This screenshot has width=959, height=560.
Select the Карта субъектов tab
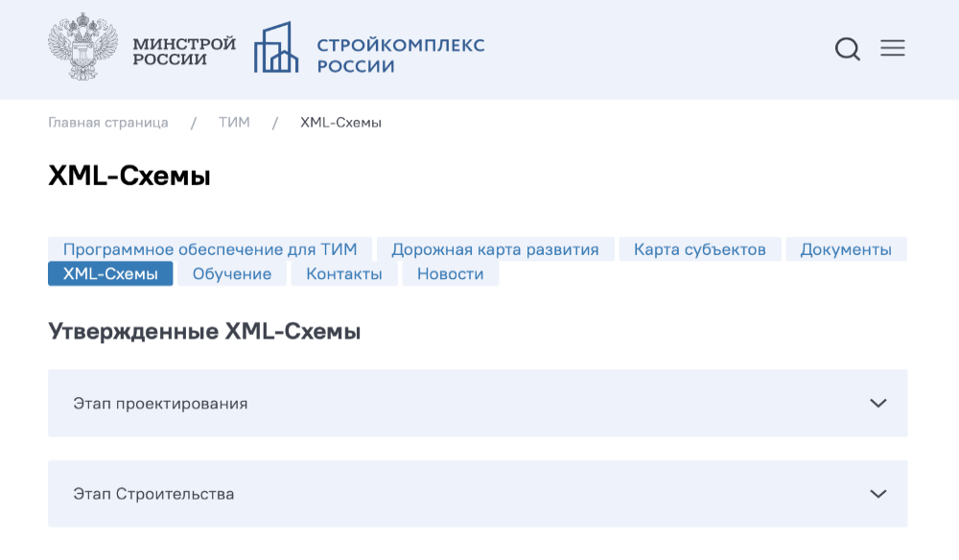(x=699, y=248)
